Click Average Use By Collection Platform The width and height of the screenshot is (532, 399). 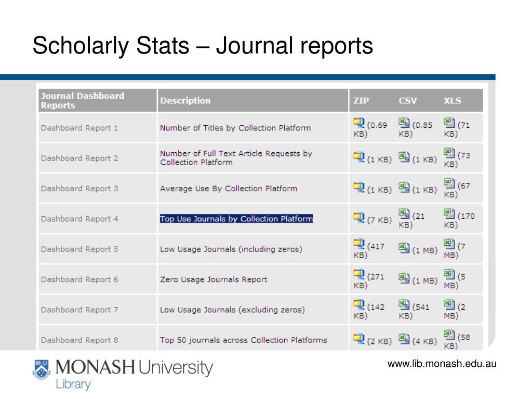[229, 188]
